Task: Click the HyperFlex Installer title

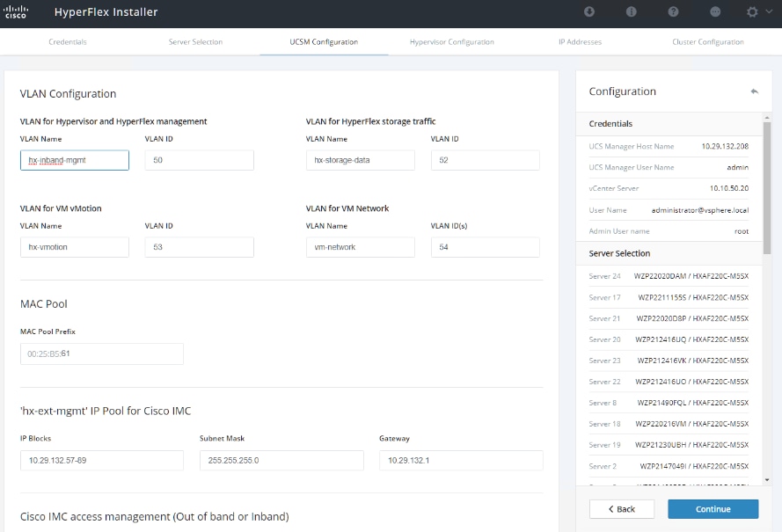Action: pos(106,12)
